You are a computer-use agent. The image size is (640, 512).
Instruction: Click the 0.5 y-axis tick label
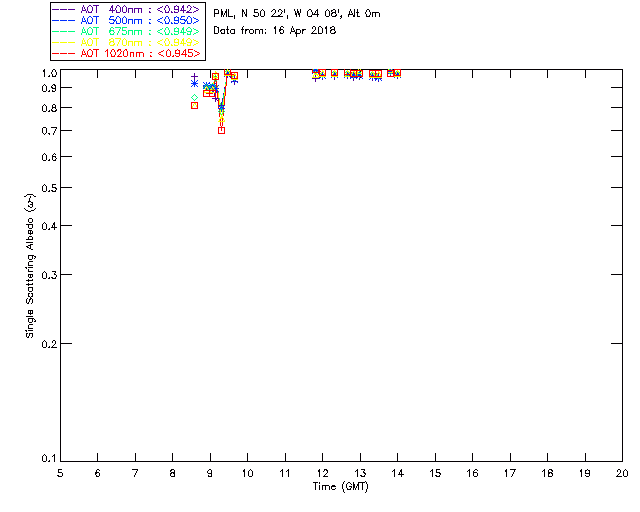(x=49, y=188)
